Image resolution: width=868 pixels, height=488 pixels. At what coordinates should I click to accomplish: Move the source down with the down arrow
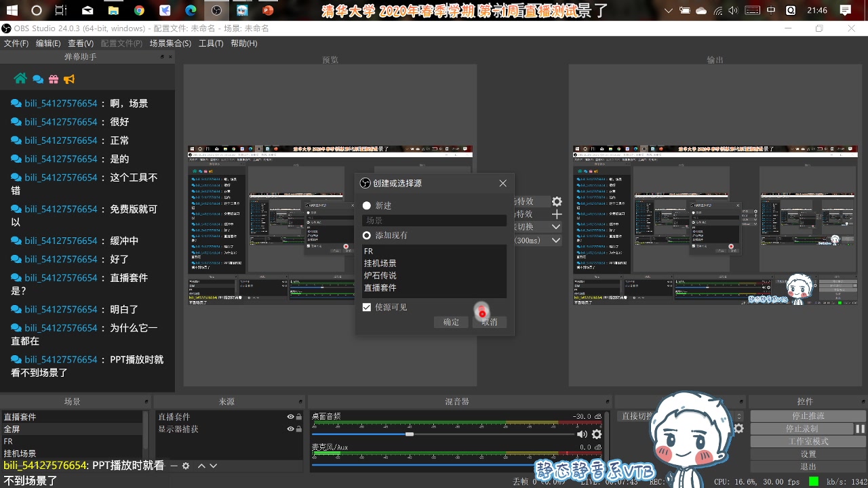point(214,466)
